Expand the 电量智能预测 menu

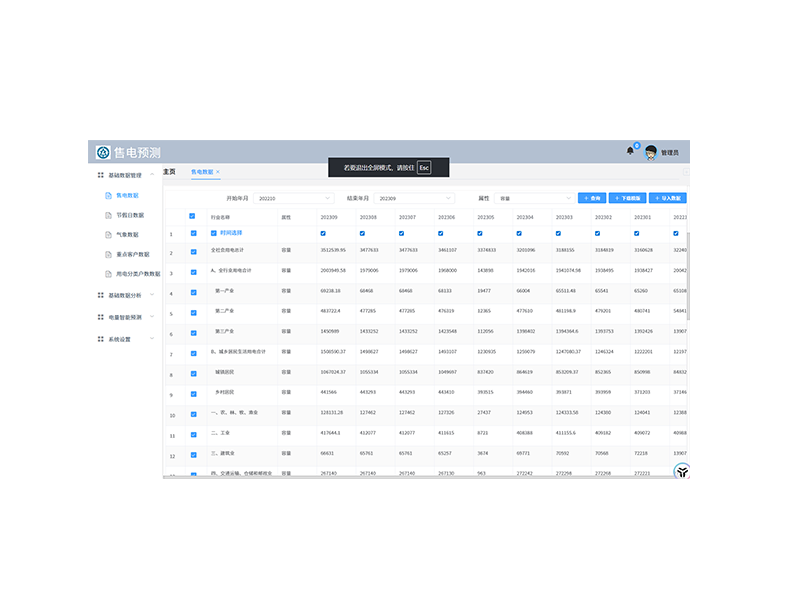point(125,317)
